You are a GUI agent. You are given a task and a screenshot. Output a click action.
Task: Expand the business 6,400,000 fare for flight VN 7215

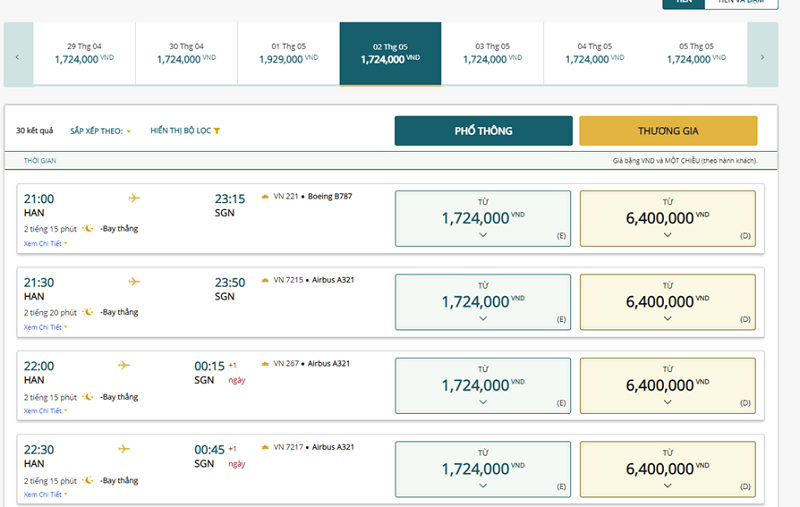668,301
